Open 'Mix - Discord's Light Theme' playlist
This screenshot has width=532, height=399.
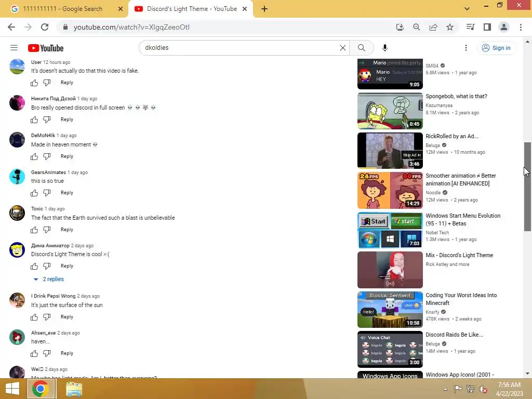tap(459, 255)
